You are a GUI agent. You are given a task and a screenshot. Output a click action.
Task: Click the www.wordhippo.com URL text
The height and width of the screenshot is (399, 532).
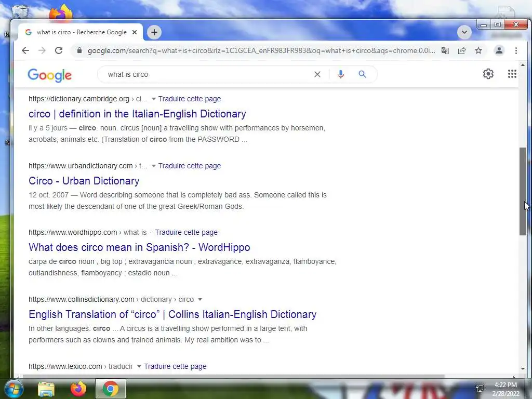tap(73, 232)
